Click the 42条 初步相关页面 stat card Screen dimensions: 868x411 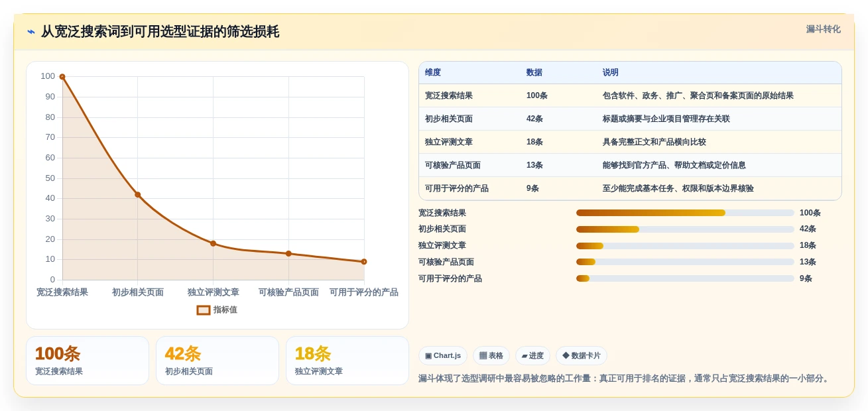[x=217, y=361]
